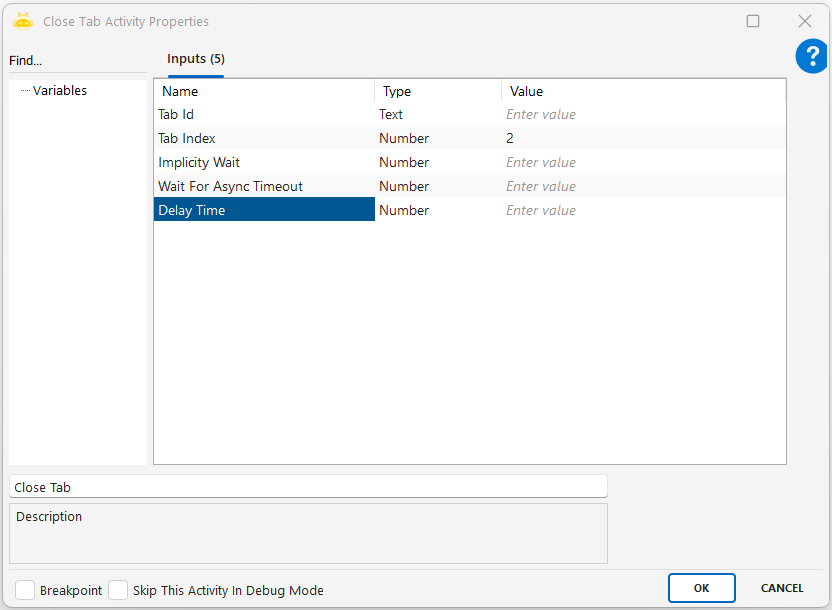
Task: Toggle Skip This Activity In Debug Mode
Action: tap(118, 590)
